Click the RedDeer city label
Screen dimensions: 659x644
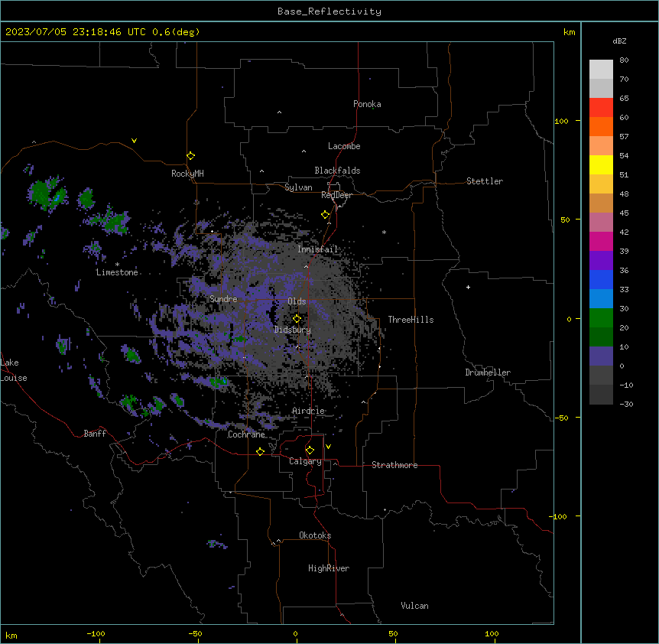336,195
